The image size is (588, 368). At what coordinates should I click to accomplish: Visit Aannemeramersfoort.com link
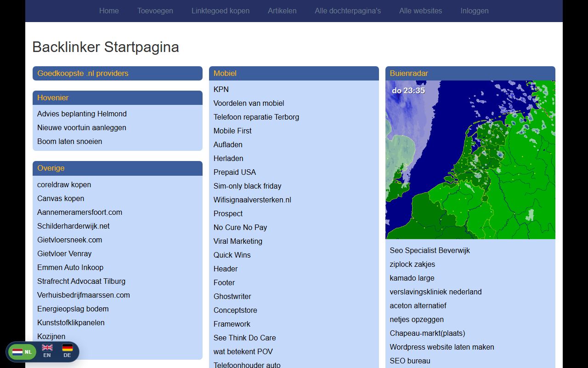(x=80, y=212)
